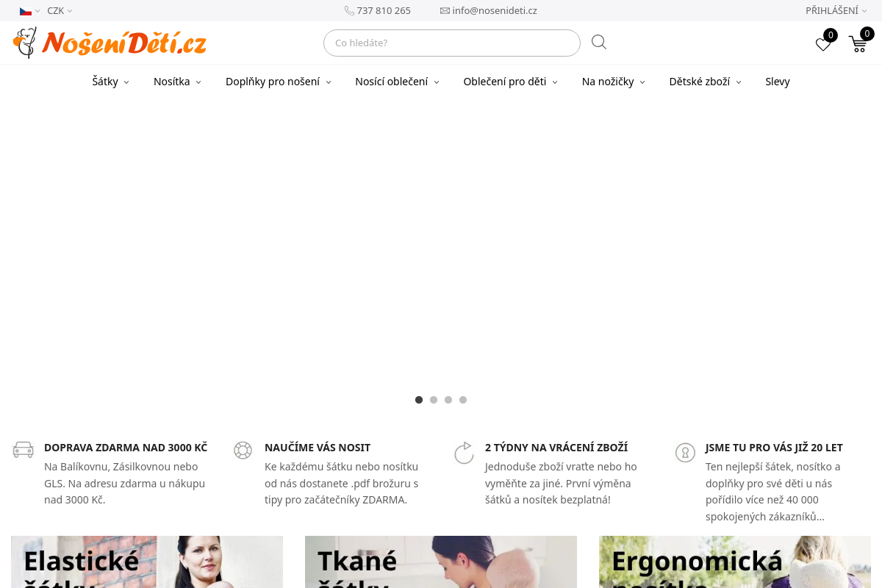Click the car icon for free shipping
This screenshot has height=588, width=882.
pyautogui.click(x=24, y=450)
